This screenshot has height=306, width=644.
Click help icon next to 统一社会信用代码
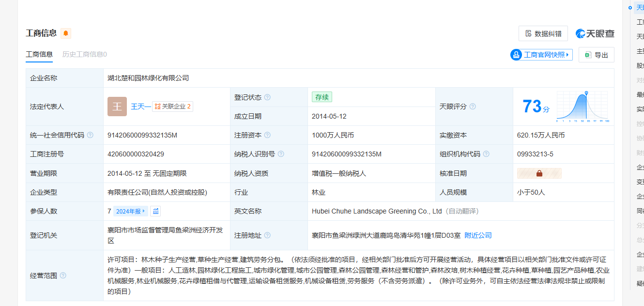(x=90, y=135)
